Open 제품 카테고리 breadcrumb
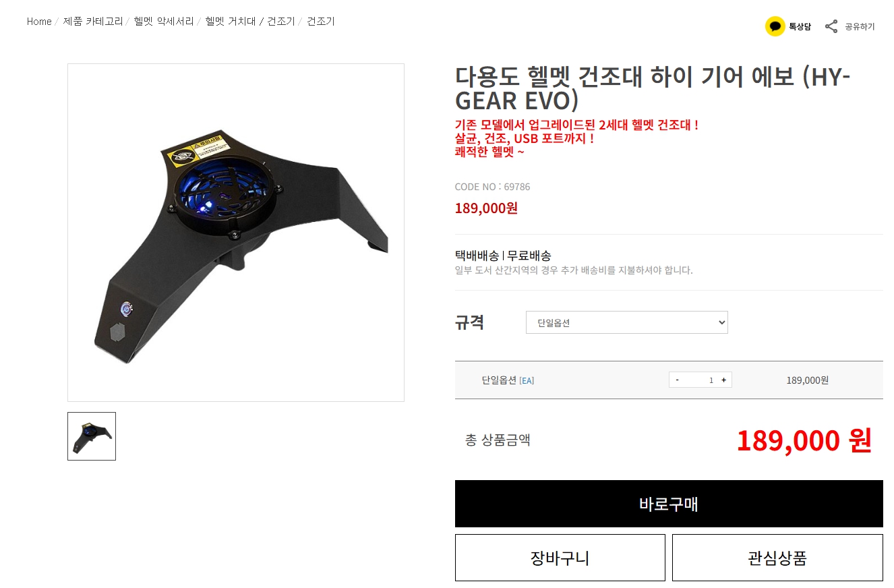This screenshot has height=588, width=894. click(x=93, y=22)
